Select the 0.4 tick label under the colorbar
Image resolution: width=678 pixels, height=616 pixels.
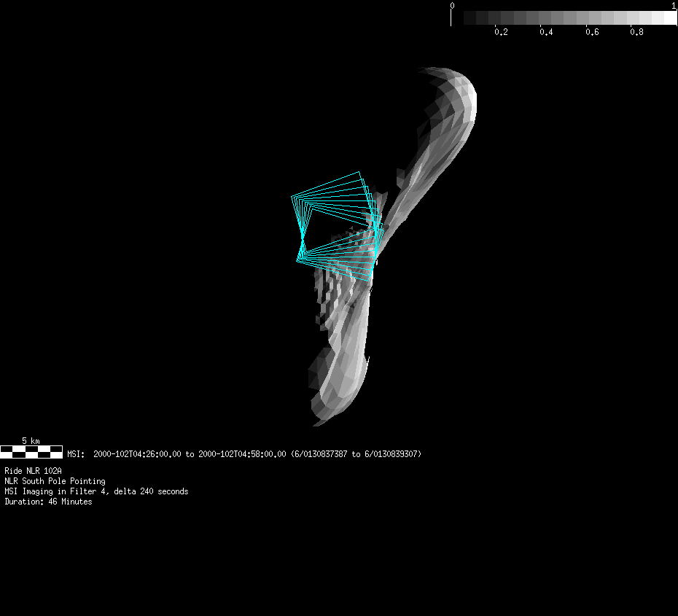546,32
